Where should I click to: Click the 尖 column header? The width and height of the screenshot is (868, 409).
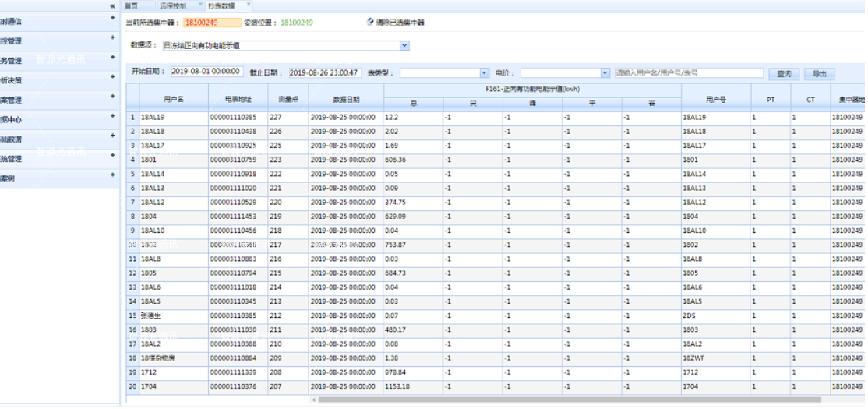click(x=473, y=104)
